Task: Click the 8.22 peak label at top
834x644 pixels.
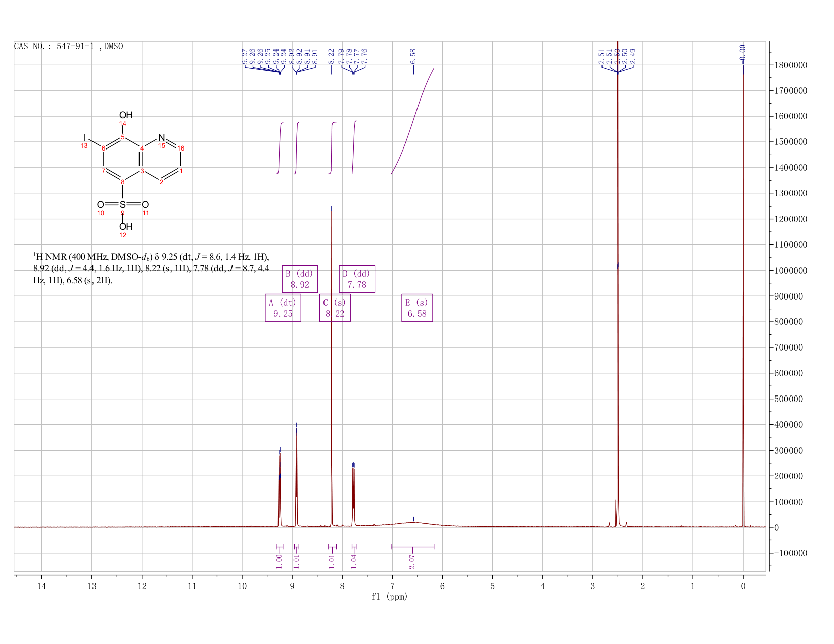Action: click(x=332, y=56)
